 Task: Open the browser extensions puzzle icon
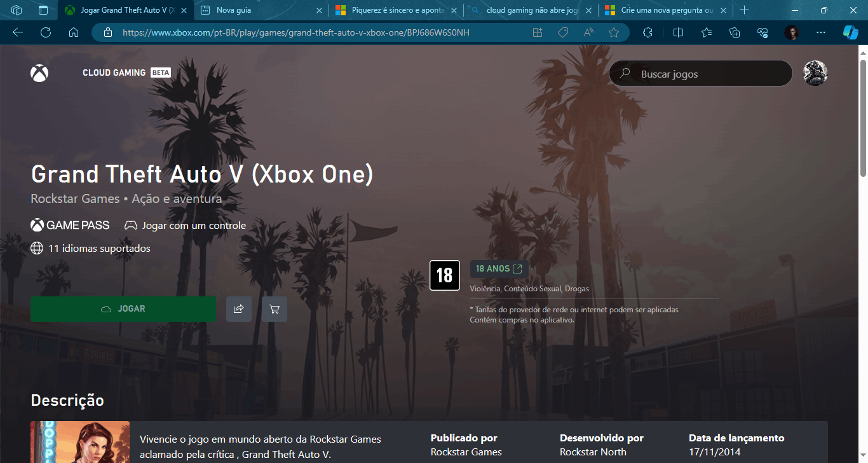click(648, 32)
